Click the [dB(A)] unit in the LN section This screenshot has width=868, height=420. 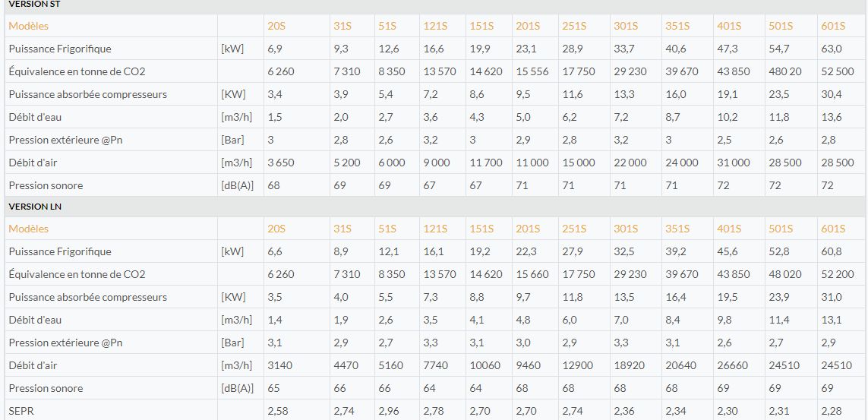tap(237, 388)
